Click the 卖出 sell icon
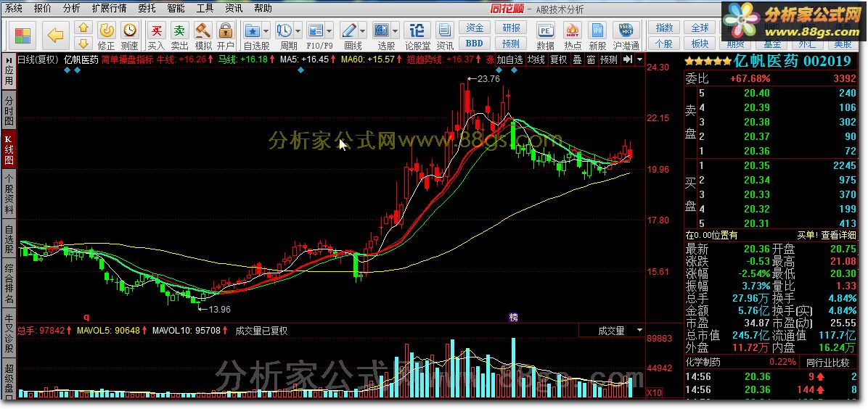The image size is (868, 409). point(179,30)
